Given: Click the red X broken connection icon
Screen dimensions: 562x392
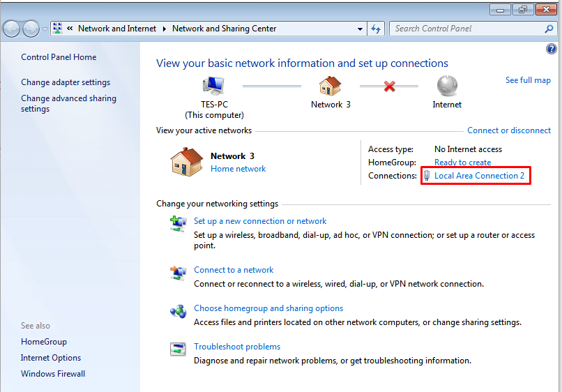Looking at the screenshot, I should tap(389, 86).
